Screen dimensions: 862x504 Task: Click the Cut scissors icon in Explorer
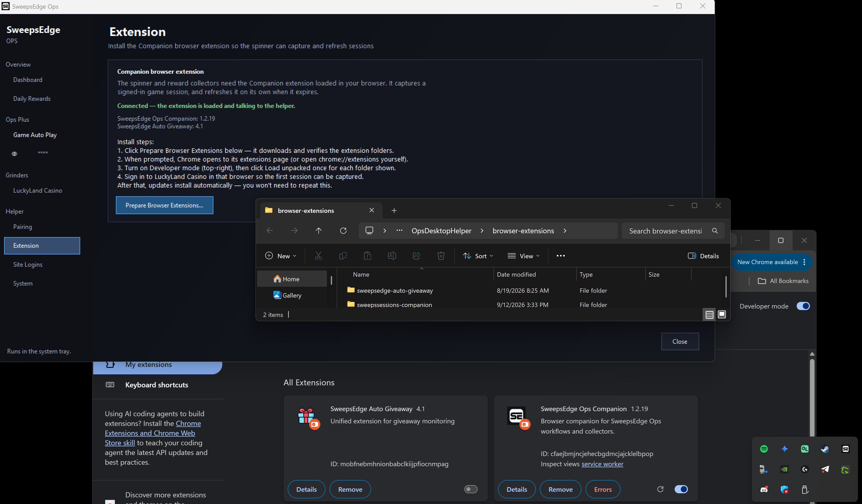[319, 256]
